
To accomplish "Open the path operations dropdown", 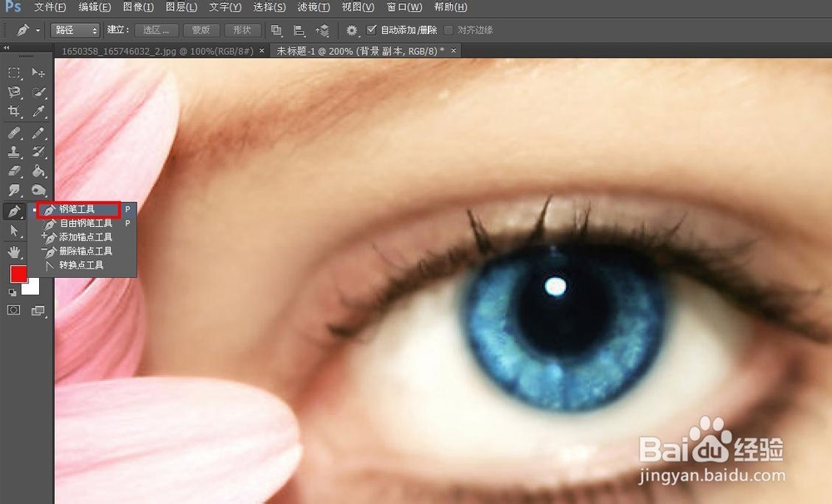I will (x=276, y=30).
